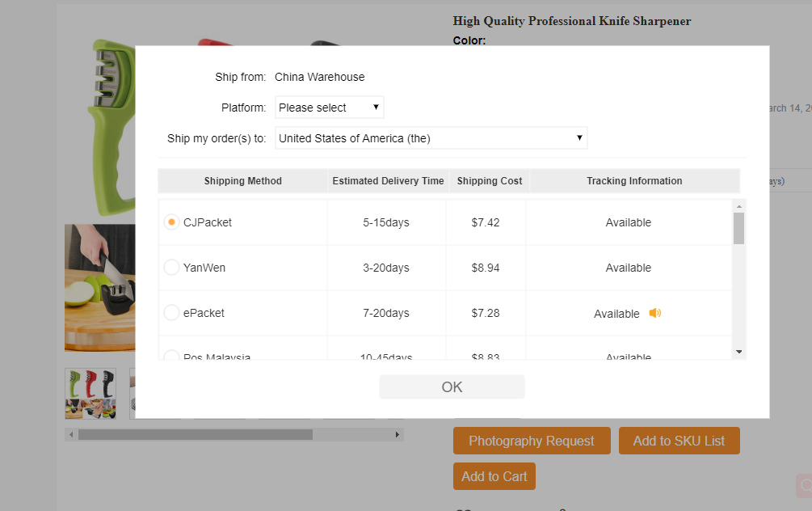
Task: Click the Shipping Method column header
Action: click(x=242, y=181)
